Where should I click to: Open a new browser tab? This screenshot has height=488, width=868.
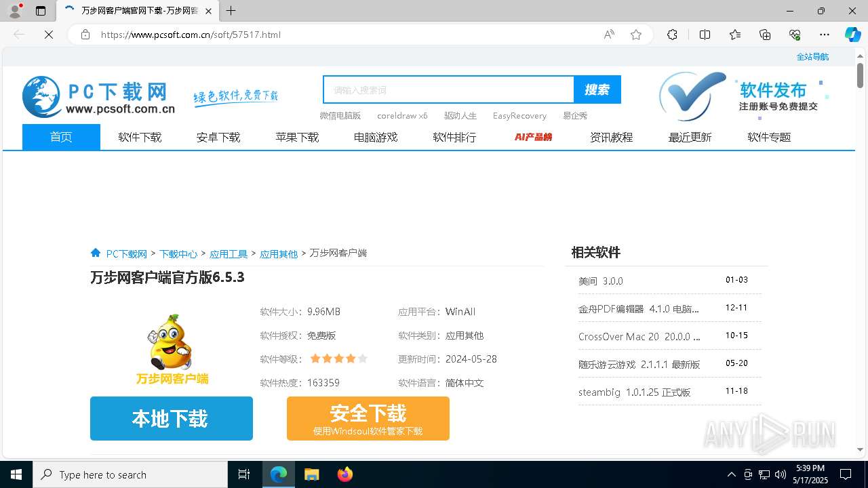(x=231, y=11)
